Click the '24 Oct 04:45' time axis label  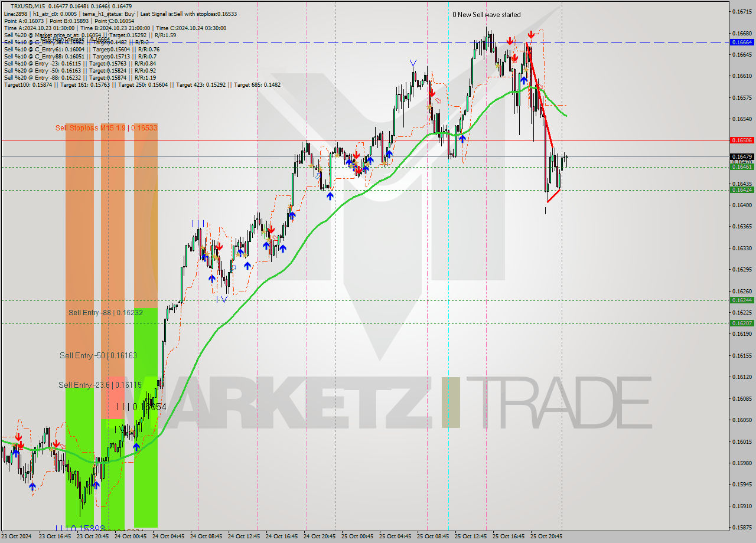point(170,537)
